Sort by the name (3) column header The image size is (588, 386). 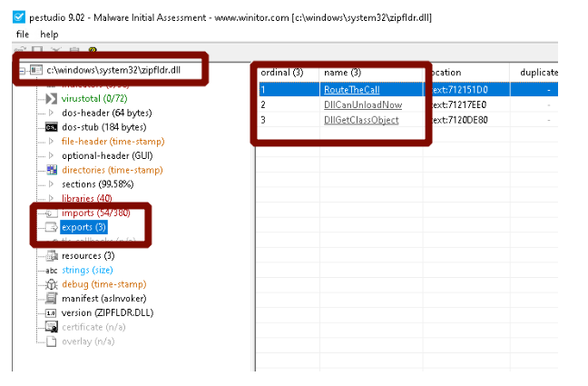click(x=342, y=73)
